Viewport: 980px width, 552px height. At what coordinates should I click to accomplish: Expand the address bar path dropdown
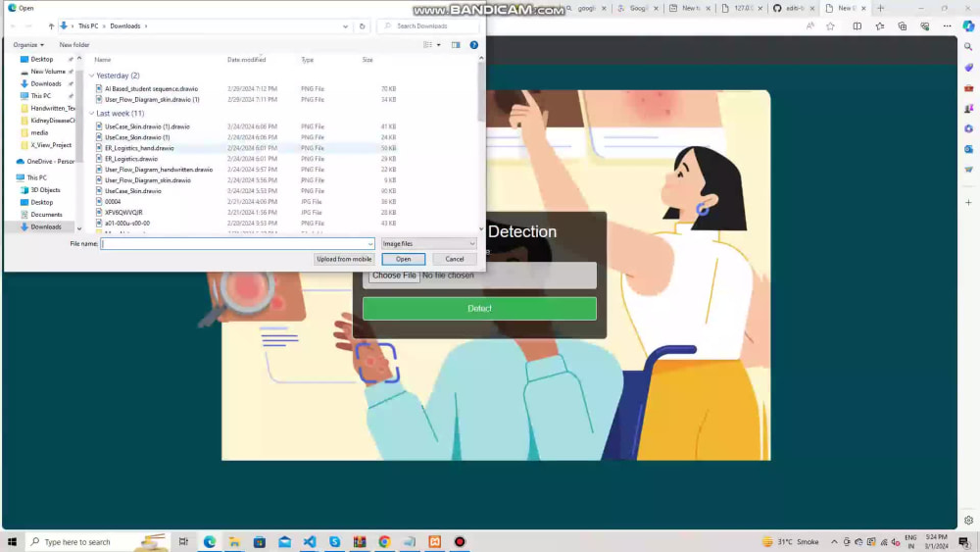(345, 26)
